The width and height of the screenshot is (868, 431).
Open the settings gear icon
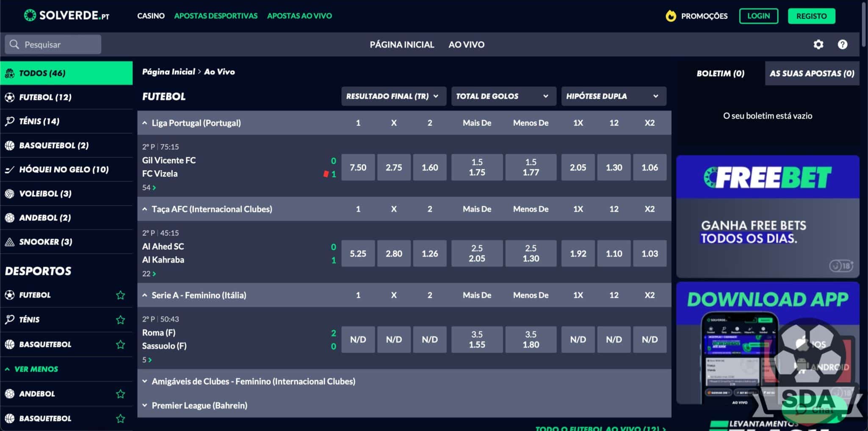point(818,44)
